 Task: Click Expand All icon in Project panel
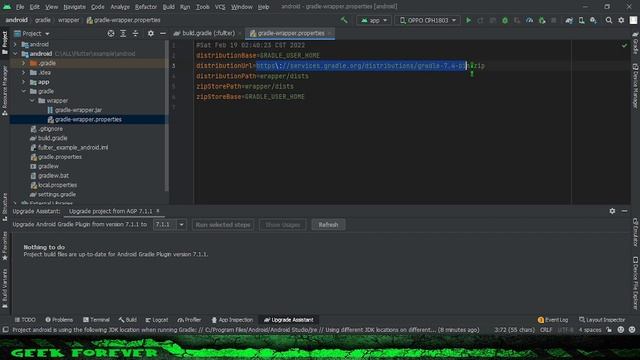123,33
